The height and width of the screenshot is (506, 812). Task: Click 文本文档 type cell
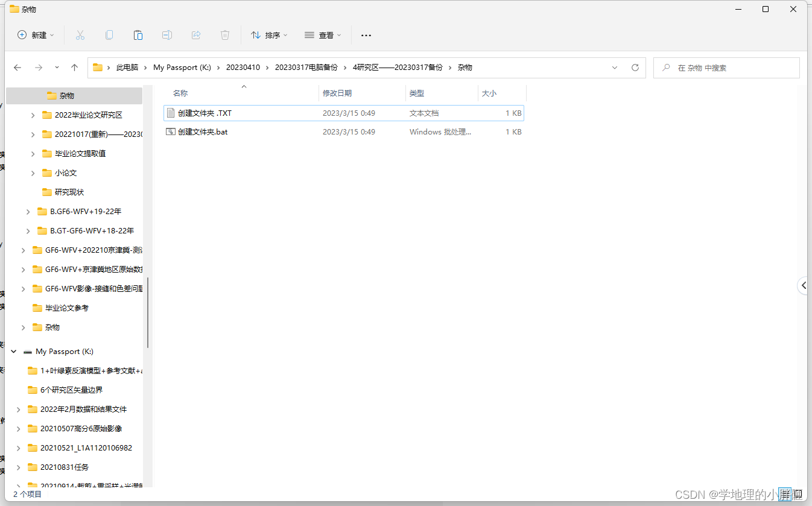pos(424,113)
